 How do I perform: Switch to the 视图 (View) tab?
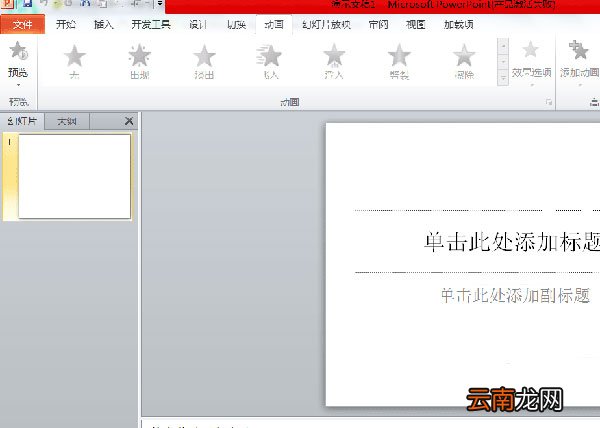[416, 24]
